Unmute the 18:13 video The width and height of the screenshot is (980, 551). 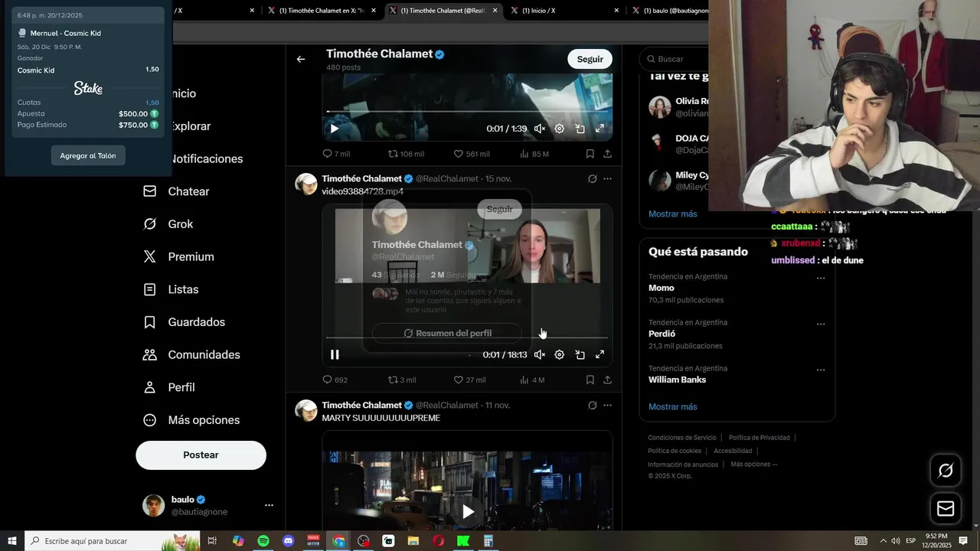(x=540, y=354)
